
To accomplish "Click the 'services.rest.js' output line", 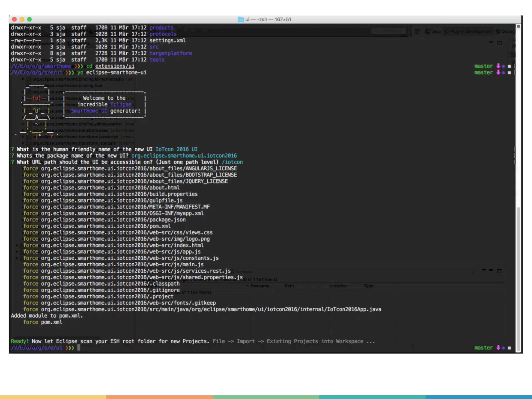I will click(x=127, y=271).
